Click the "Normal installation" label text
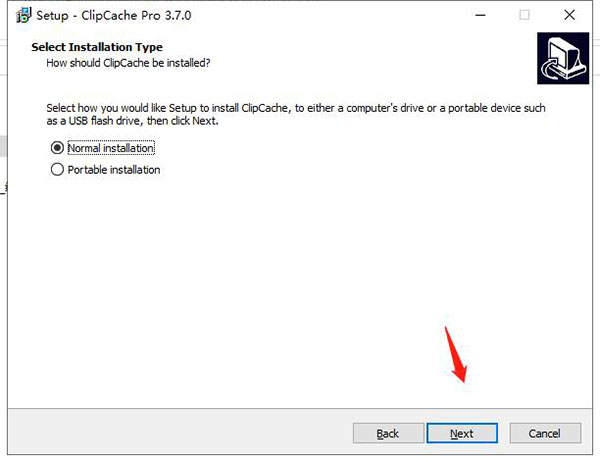 (111, 148)
